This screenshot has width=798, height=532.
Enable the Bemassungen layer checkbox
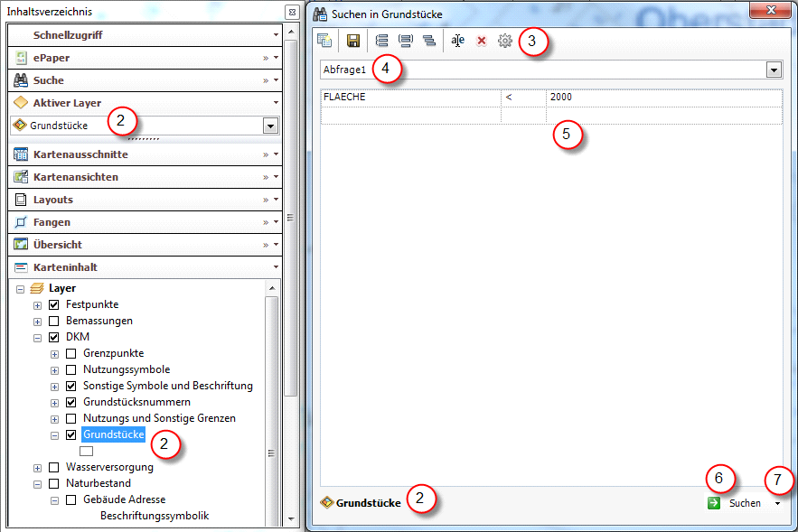tap(53, 322)
